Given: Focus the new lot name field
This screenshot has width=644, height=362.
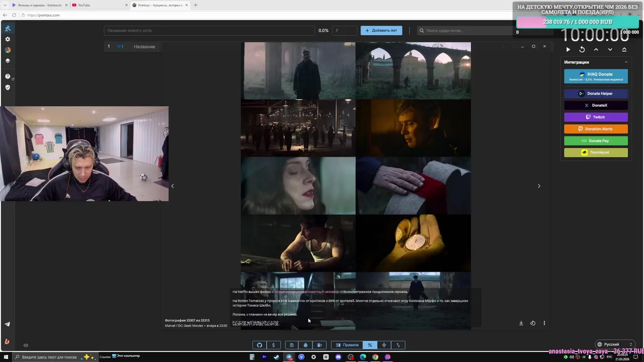Looking at the screenshot, I should pos(209,31).
